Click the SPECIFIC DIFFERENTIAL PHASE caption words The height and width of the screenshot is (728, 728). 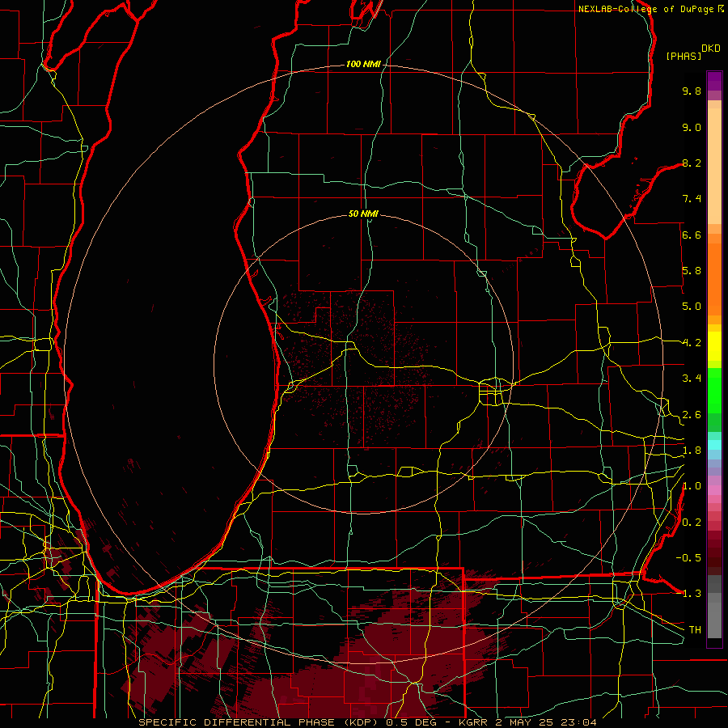tap(237, 722)
